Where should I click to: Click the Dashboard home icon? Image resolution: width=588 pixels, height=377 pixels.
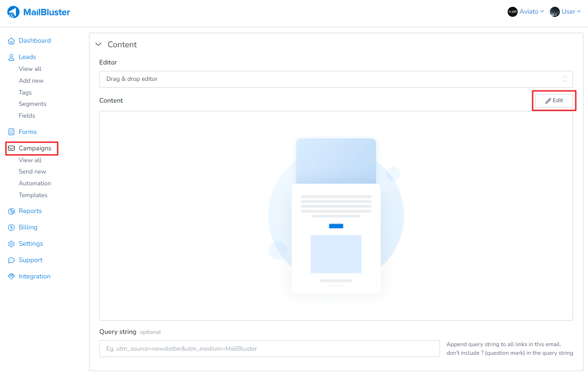point(11,41)
